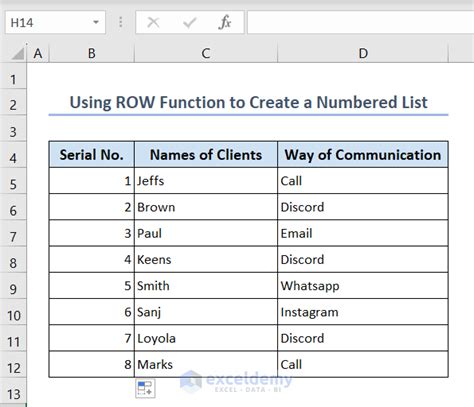Image resolution: width=474 pixels, height=407 pixels.
Task: Select the cell containing 'Paul'
Action: point(206,233)
